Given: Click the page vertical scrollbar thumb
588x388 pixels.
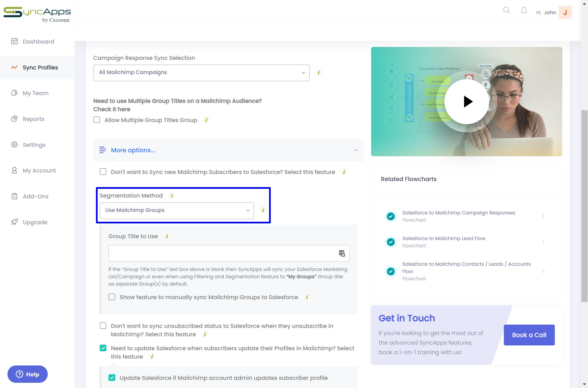Looking at the screenshot, I should (x=584, y=206).
